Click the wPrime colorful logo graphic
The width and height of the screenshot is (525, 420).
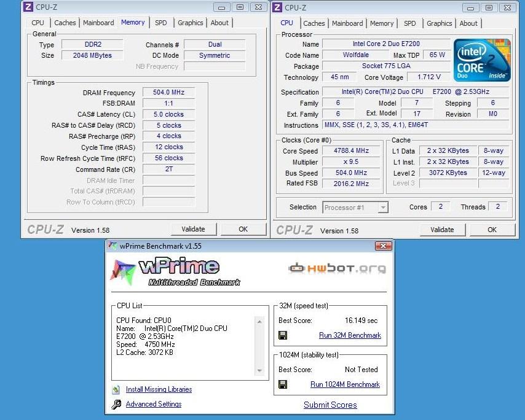point(124,271)
